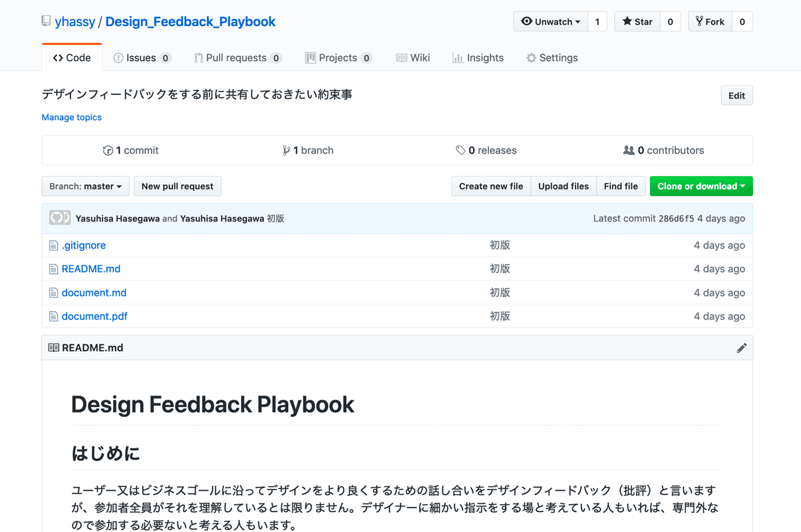This screenshot has width=801, height=532.
Task: Fork the repository
Action: click(710, 21)
